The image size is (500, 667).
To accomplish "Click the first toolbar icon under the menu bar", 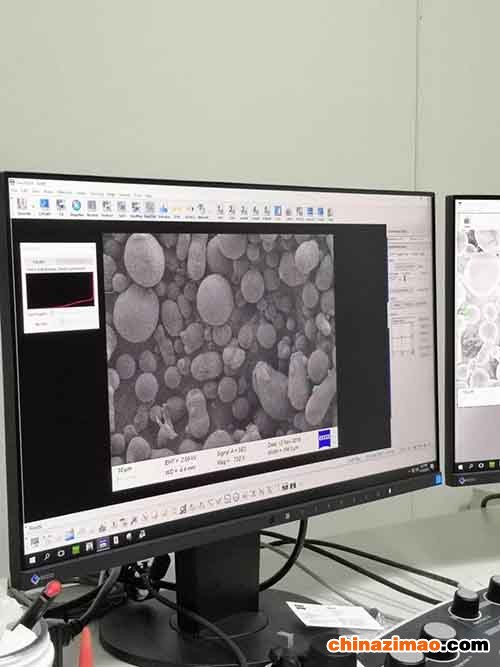I will 22,203.
